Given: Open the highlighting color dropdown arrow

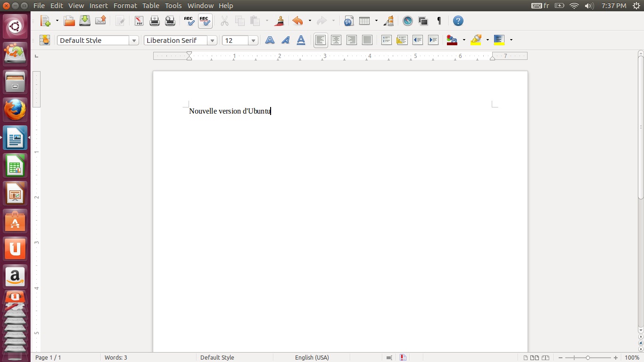Looking at the screenshot, I should 487,40.
